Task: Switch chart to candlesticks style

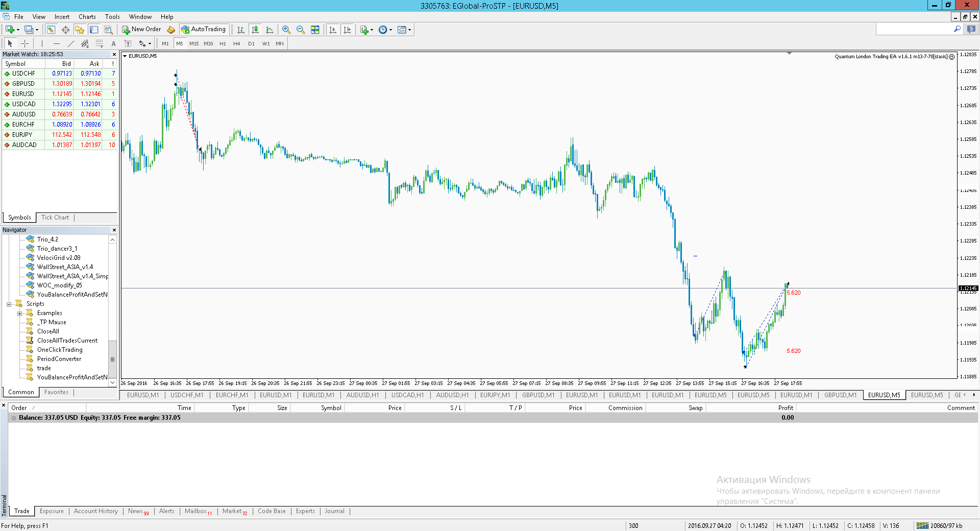Action: [255, 30]
